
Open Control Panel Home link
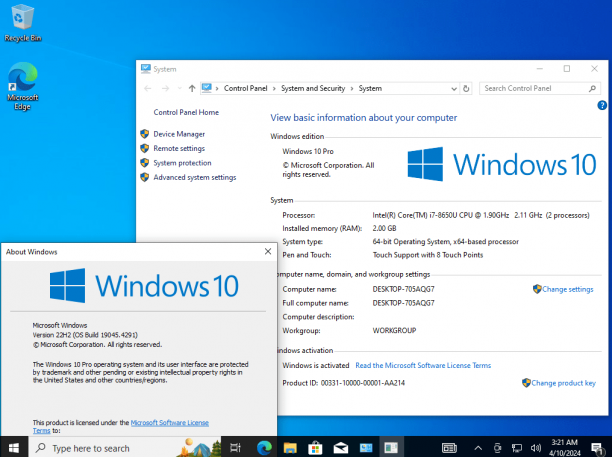[186, 112]
